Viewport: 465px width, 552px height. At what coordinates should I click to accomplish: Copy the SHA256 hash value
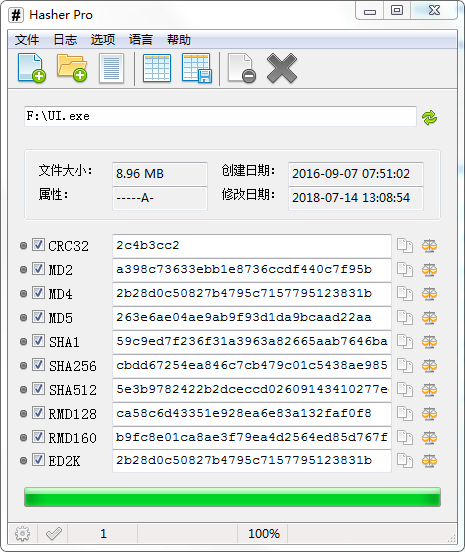[405, 365]
